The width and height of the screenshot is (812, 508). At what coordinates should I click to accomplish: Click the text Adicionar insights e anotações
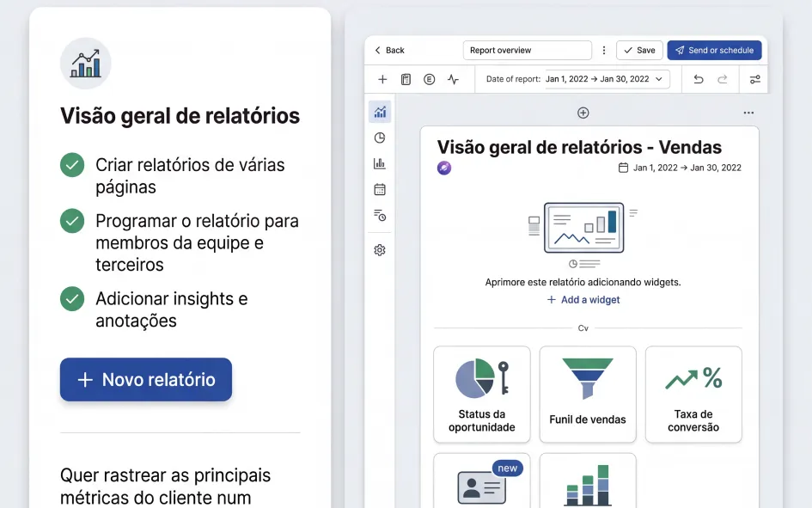pyautogui.click(x=171, y=309)
